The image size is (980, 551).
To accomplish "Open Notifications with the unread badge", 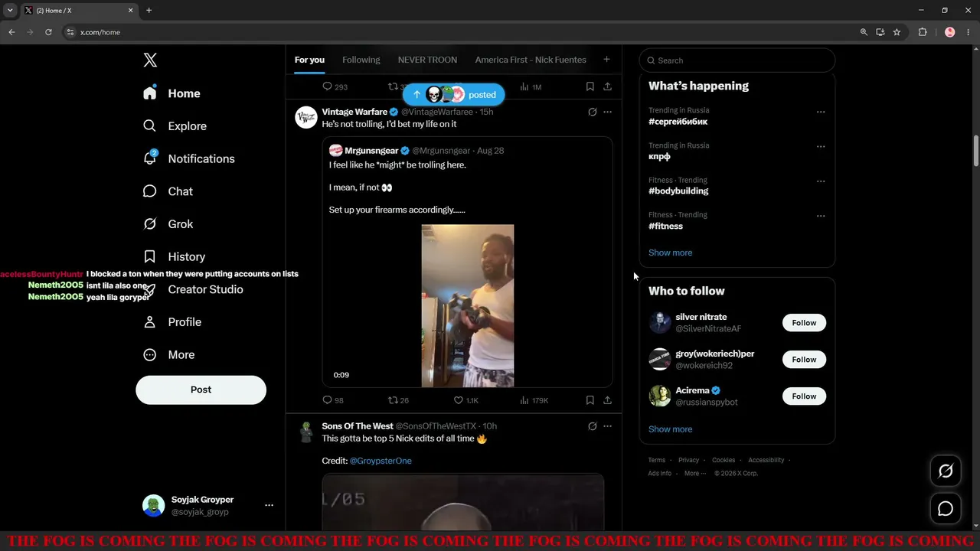I will [188, 158].
